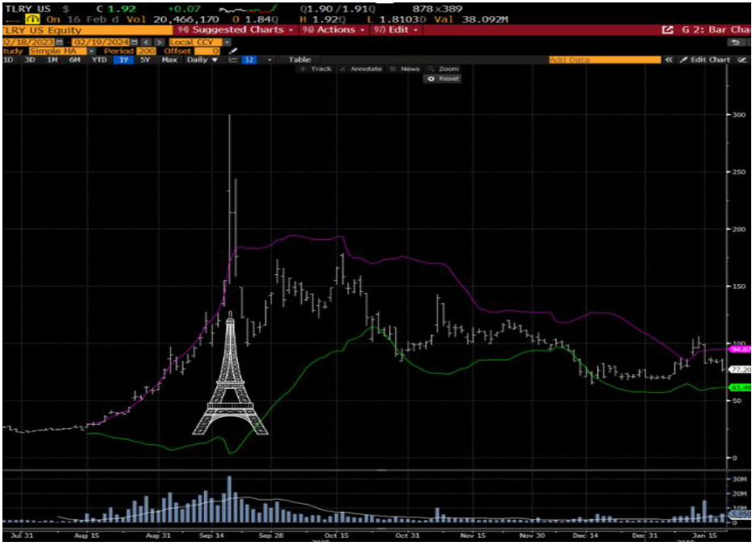Click the Period 200 field
This screenshot has width=756, height=546.
click(146, 51)
